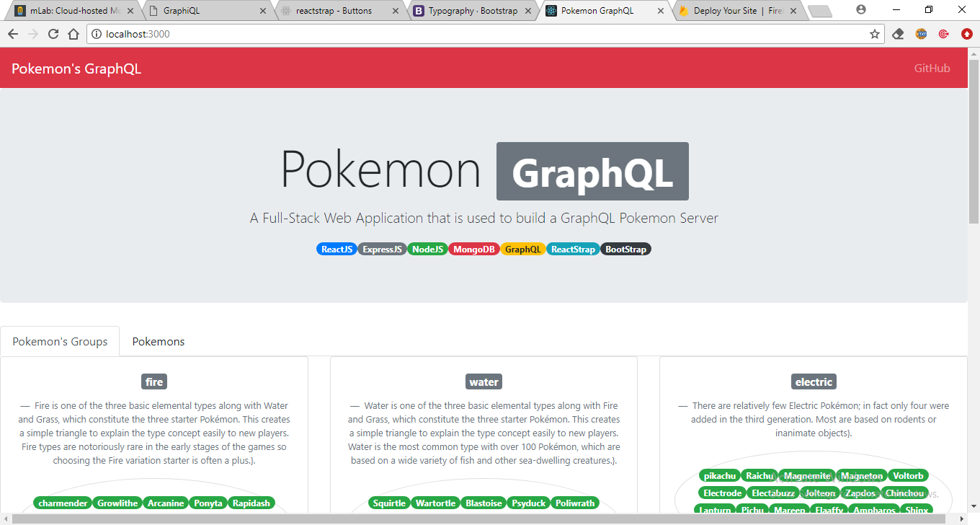Open the cookie TXT export extension
The height and width of the screenshot is (525, 980).
920,33
